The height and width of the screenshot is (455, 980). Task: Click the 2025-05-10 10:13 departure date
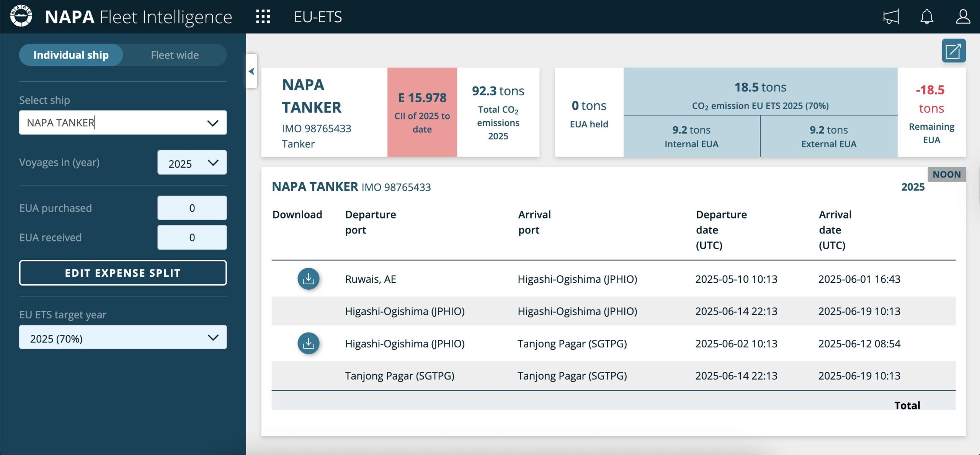point(736,279)
